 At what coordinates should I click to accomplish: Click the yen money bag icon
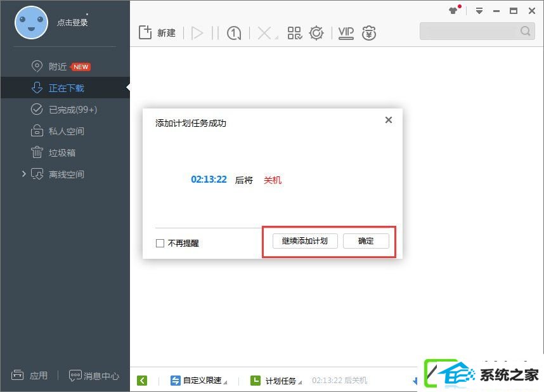click(x=369, y=33)
